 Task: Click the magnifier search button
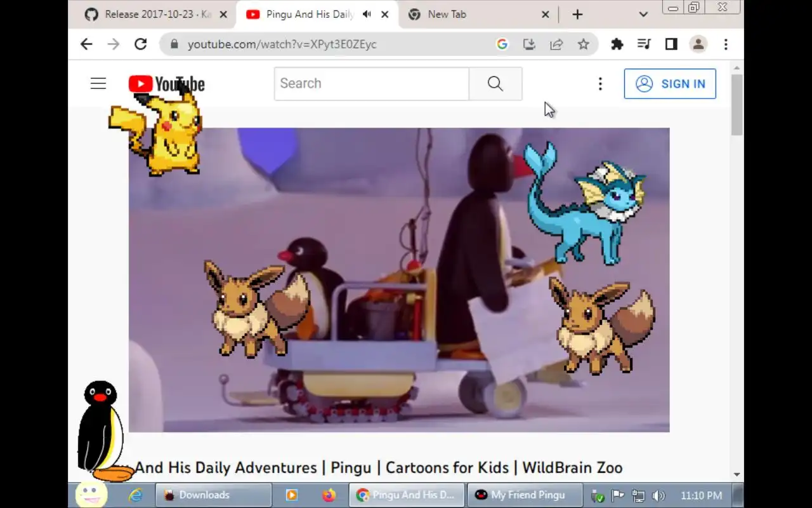[495, 83]
